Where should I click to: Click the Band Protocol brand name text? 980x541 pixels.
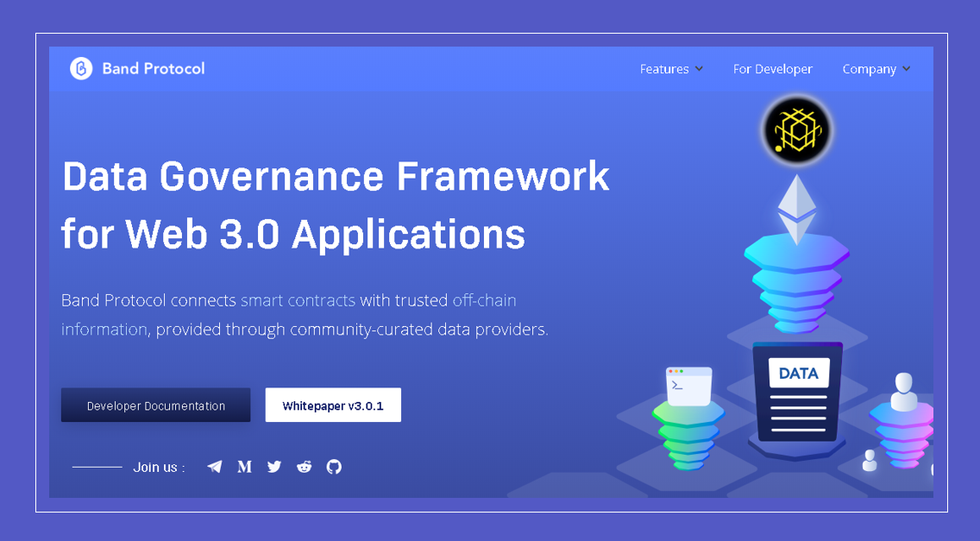pyautogui.click(x=154, y=68)
